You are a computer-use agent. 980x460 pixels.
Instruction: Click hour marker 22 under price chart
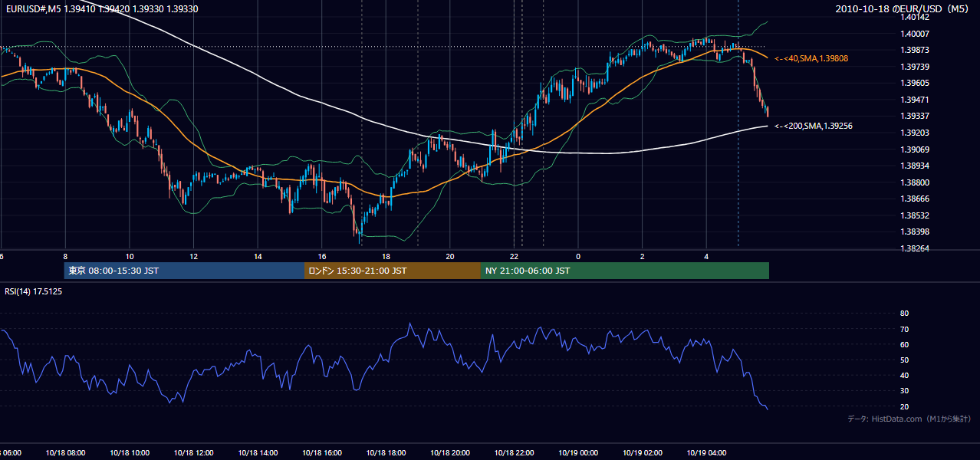pyautogui.click(x=515, y=257)
